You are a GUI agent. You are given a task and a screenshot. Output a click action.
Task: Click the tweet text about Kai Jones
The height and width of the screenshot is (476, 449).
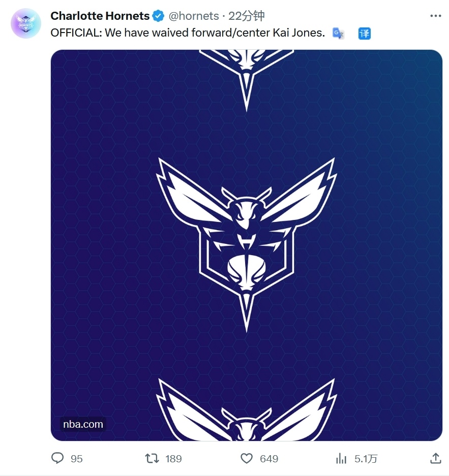coord(188,34)
